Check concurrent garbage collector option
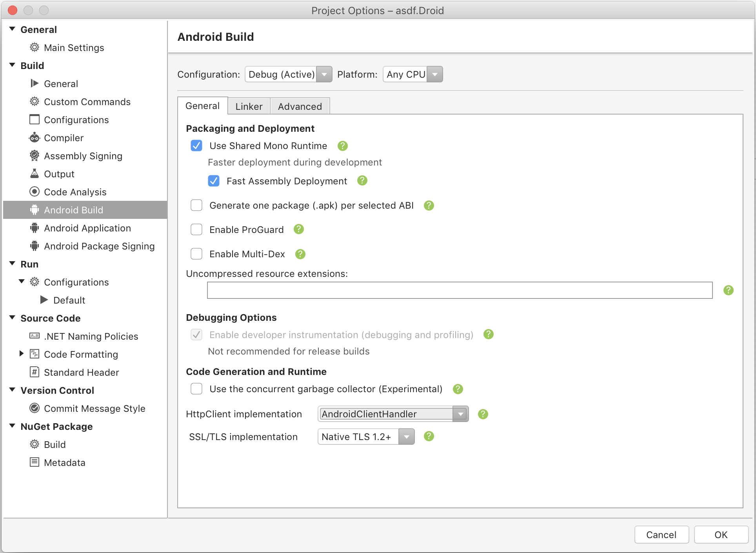The height and width of the screenshot is (553, 756). [196, 389]
